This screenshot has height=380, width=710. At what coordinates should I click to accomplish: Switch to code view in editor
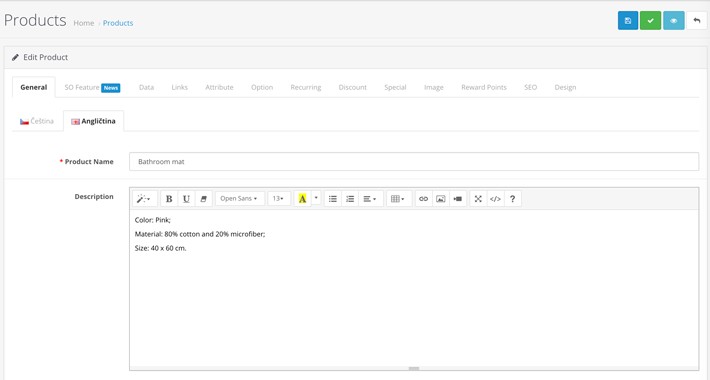(495, 198)
